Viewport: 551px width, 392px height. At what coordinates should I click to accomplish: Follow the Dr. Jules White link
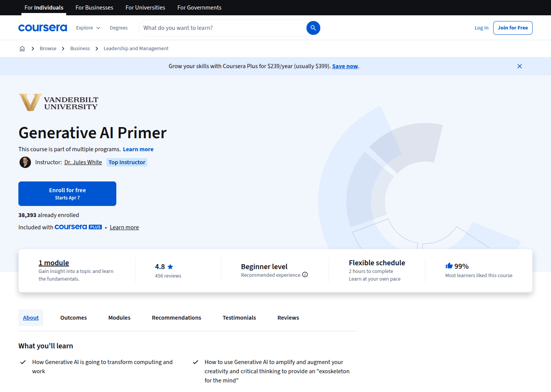(83, 162)
